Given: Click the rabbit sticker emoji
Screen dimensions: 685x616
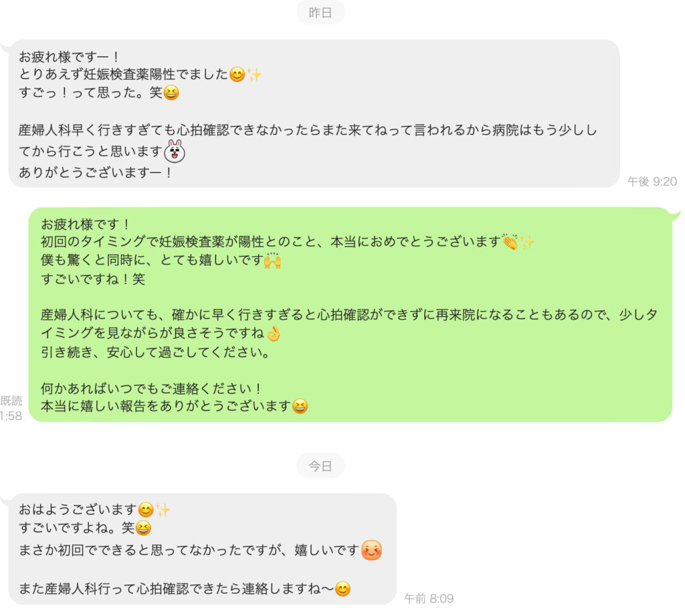Looking at the screenshot, I should pos(175,151).
